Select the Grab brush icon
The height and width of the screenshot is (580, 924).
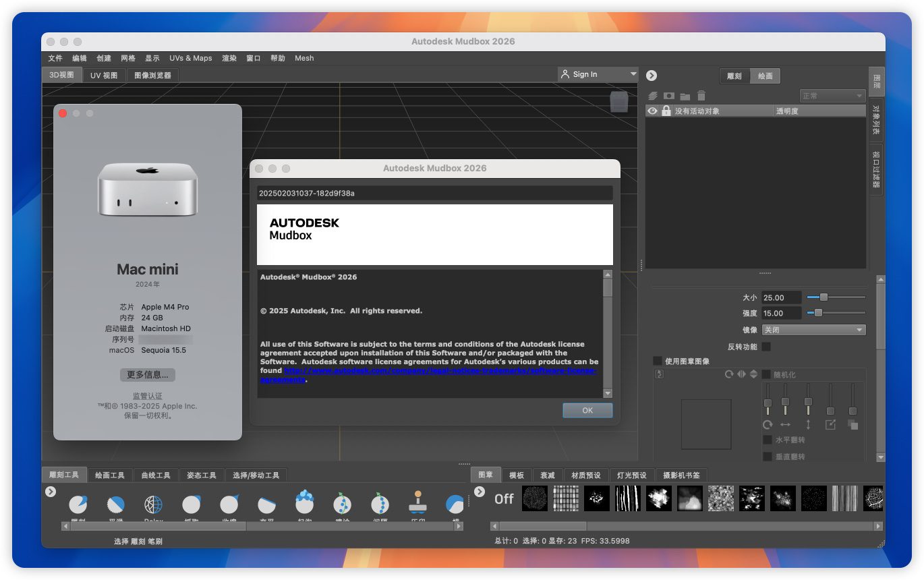[x=192, y=504]
